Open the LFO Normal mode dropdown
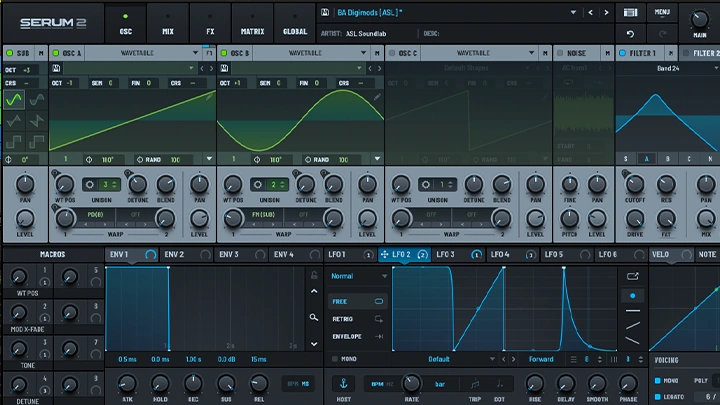 click(359, 276)
